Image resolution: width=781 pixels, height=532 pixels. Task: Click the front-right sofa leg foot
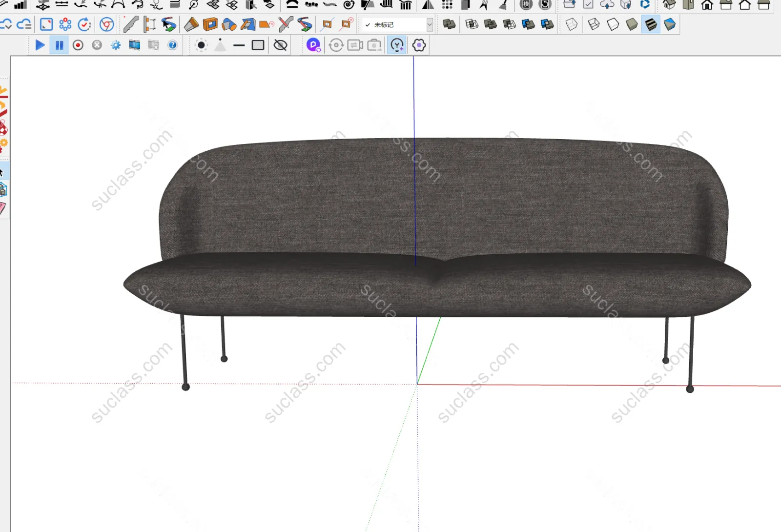pos(690,389)
